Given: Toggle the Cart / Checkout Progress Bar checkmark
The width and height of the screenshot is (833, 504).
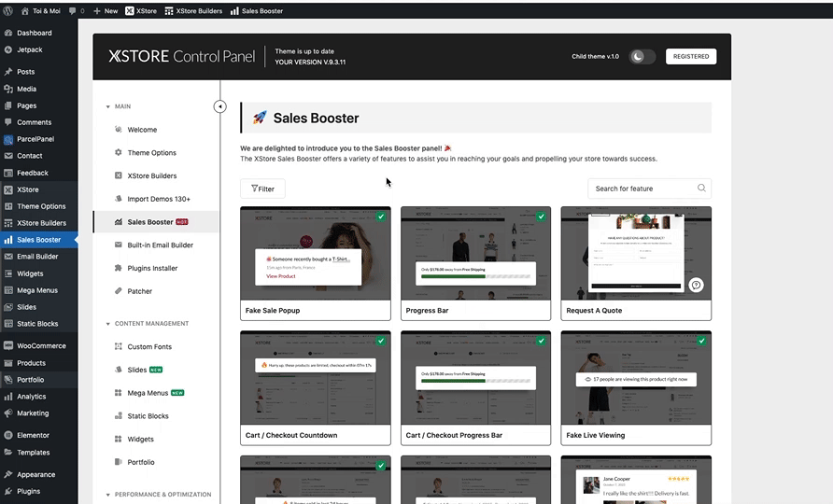Looking at the screenshot, I should click(541, 341).
